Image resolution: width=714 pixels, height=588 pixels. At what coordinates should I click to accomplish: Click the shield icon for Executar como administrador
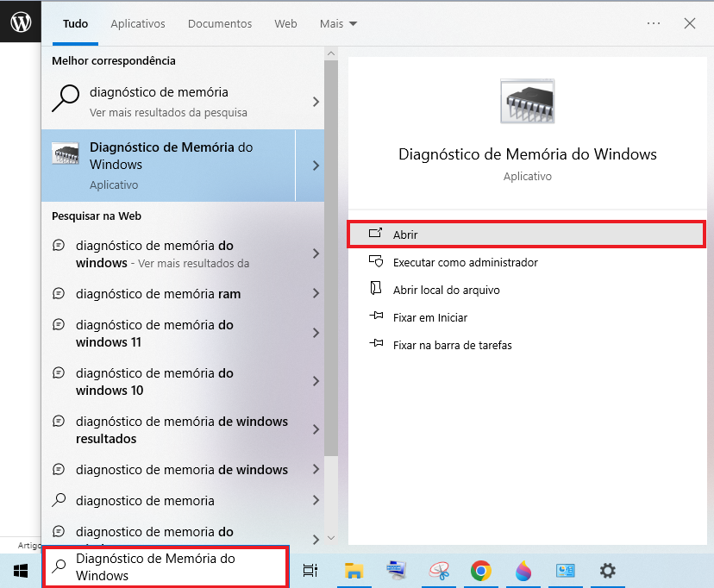pos(376,261)
